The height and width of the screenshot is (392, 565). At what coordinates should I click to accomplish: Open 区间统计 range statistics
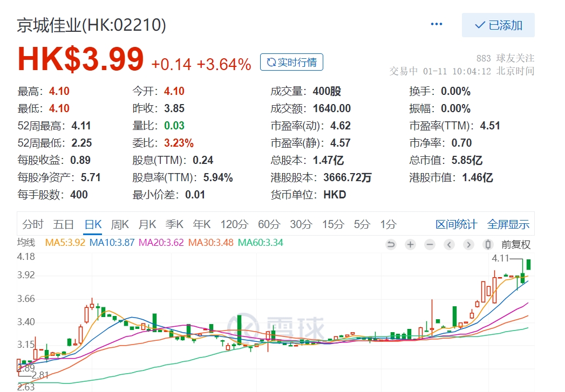pos(456,224)
